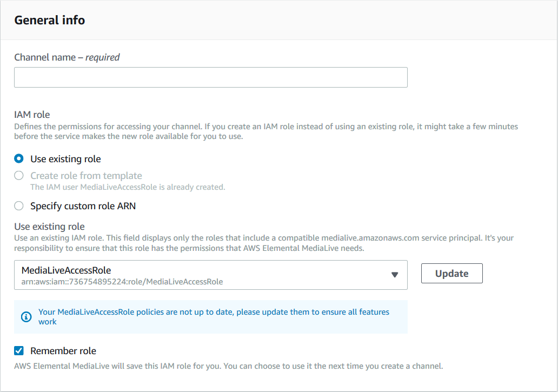Choose Specify custom role ARN option
558x392 pixels.
18,205
